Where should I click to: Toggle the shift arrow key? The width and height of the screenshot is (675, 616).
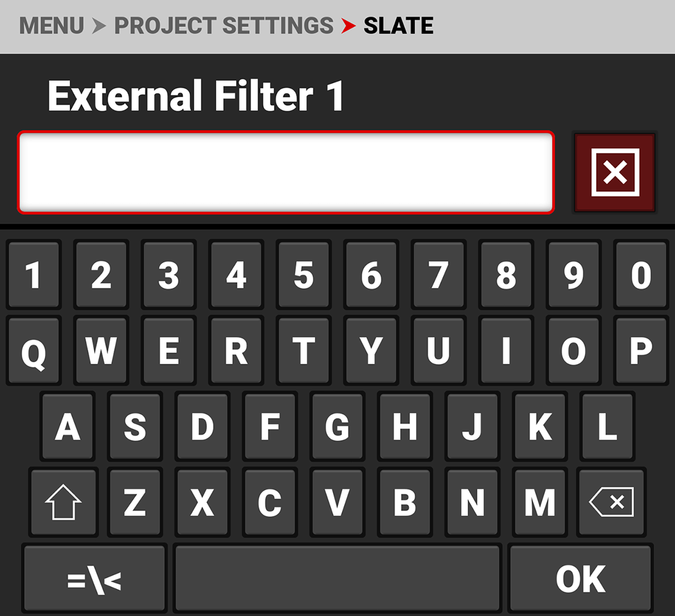pos(63,502)
